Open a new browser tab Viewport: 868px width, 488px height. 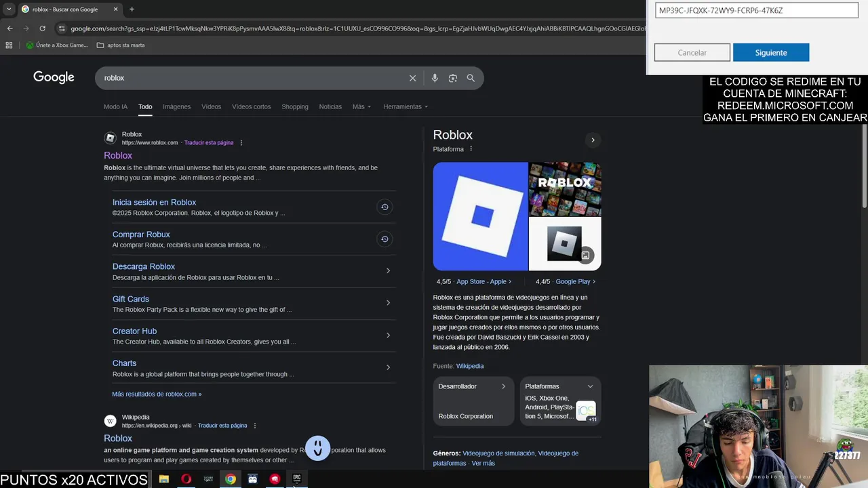tap(132, 9)
